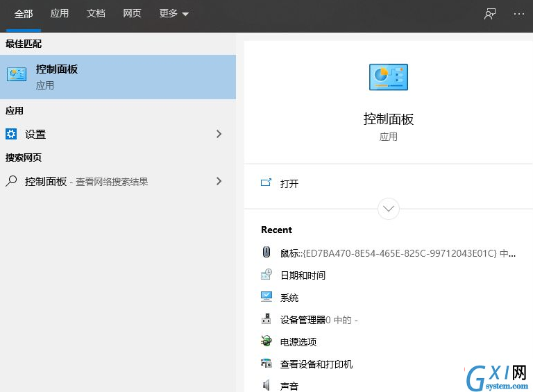Click the feedback person icon in header

tap(490, 14)
